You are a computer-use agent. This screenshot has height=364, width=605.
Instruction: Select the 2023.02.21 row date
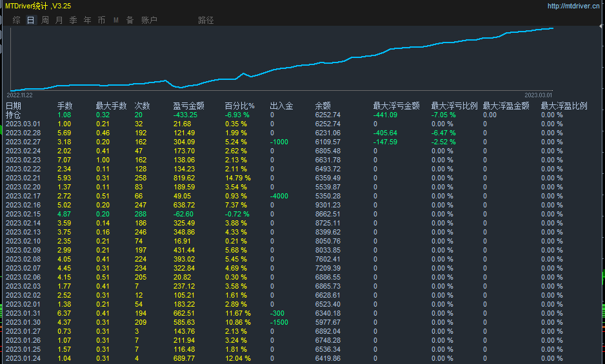tap(23, 178)
